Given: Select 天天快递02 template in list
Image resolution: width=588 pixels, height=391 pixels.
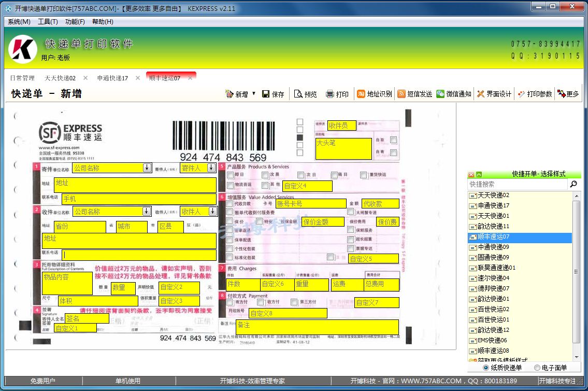Looking at the screenshot, I should click(x=520, y=195).
